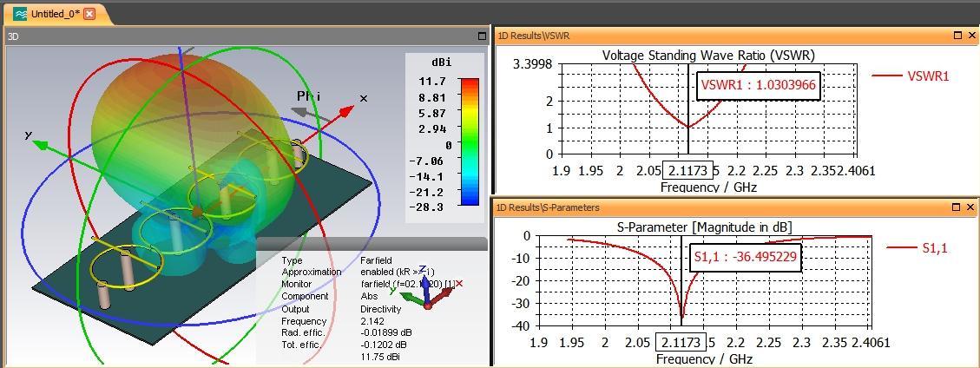Click the 2.1173 frequency marker in S-Parameter plot

680,342
